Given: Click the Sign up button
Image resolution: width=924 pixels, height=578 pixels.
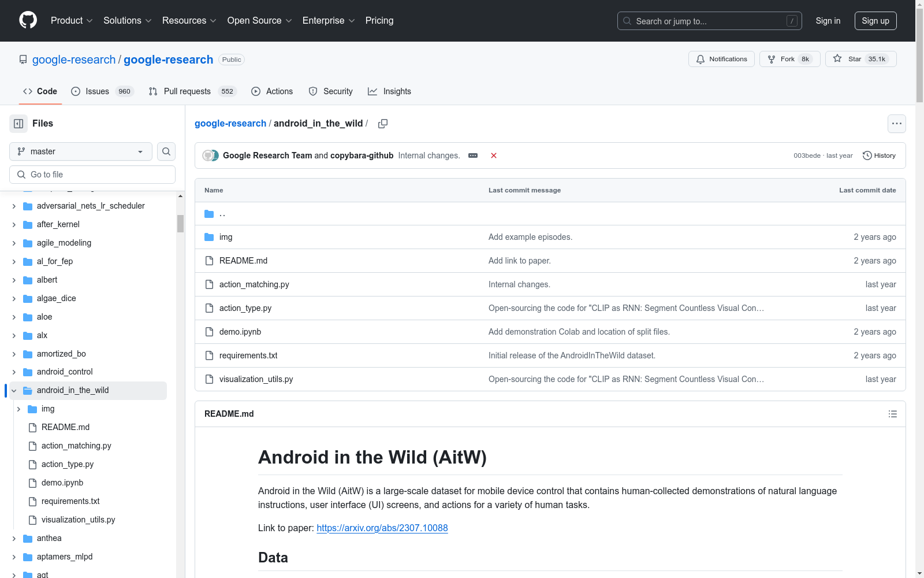Looking at the screenshot, I should click(875, 21).
